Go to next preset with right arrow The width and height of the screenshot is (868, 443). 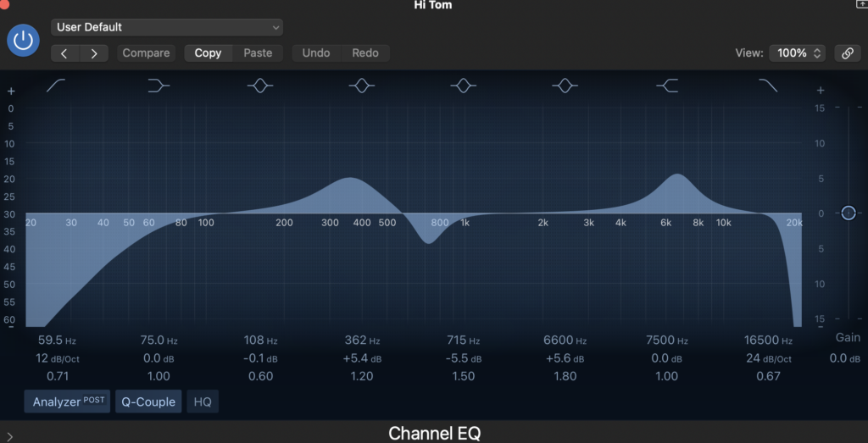pyautogui.click(x=93, y=53)
